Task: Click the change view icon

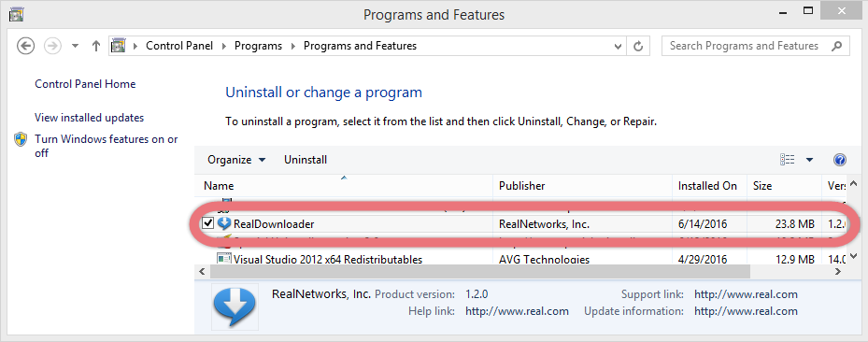Action: point(787,160)
